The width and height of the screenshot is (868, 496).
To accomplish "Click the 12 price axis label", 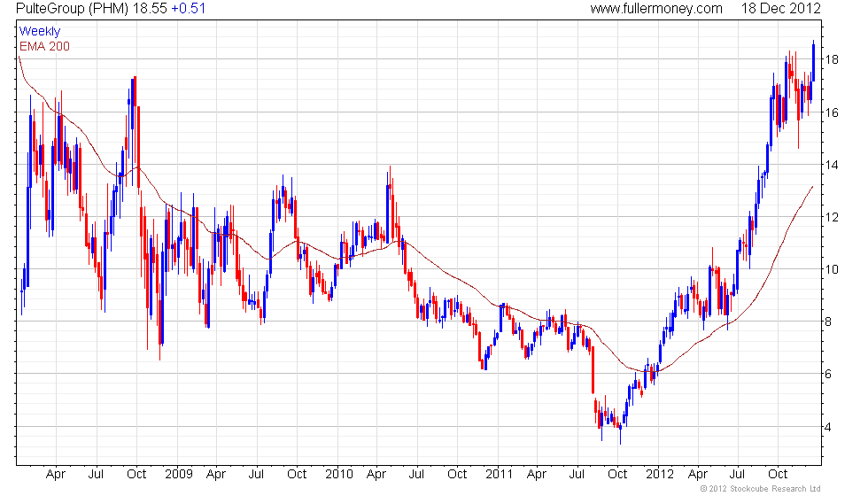I will 832,217.
